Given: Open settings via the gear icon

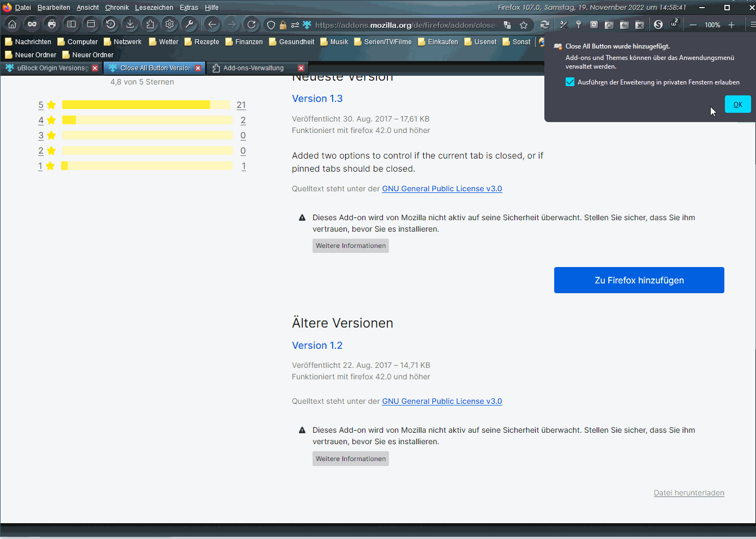Looking at the screenshot, I should [x=170, y=25].
